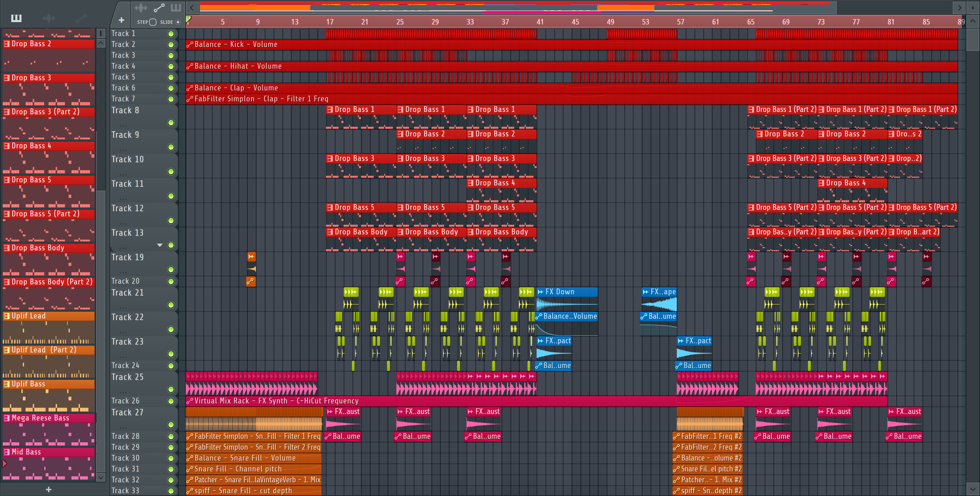The height and width of the screenshot is (496, 980).
Task: Collapse the Track 13 group arrow
Action: (x=160, y=245)
